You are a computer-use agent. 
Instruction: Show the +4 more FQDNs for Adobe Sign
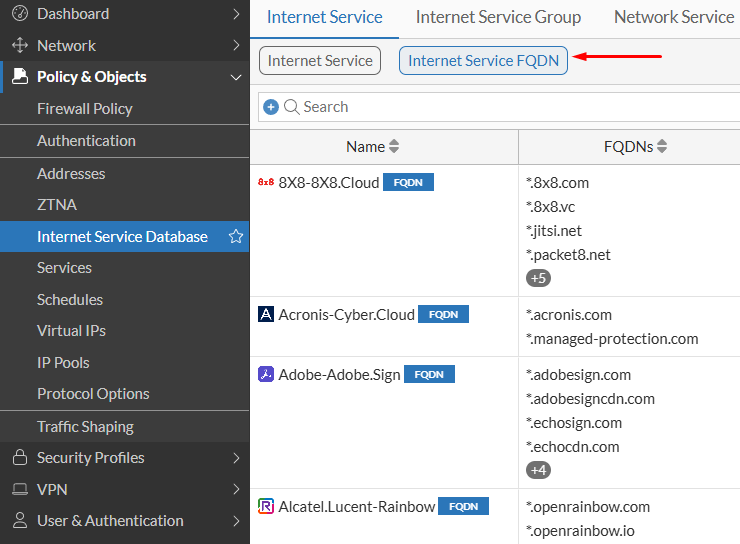pos(538,470)
